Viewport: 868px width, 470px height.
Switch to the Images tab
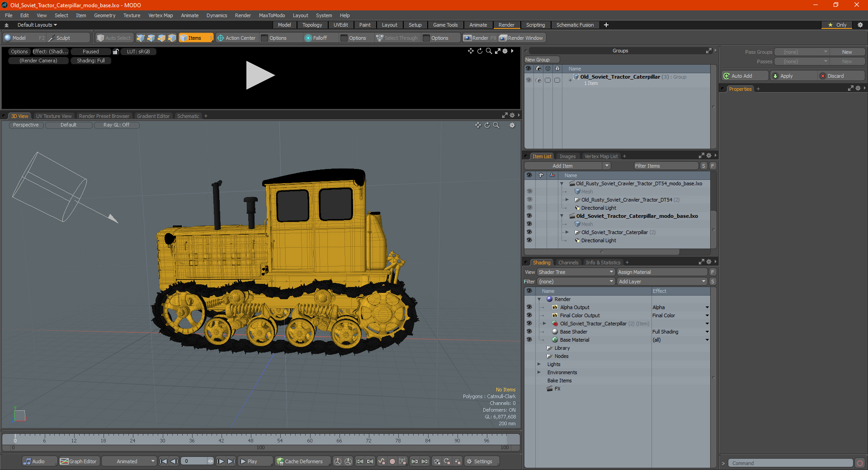click(x=567, y=156)
